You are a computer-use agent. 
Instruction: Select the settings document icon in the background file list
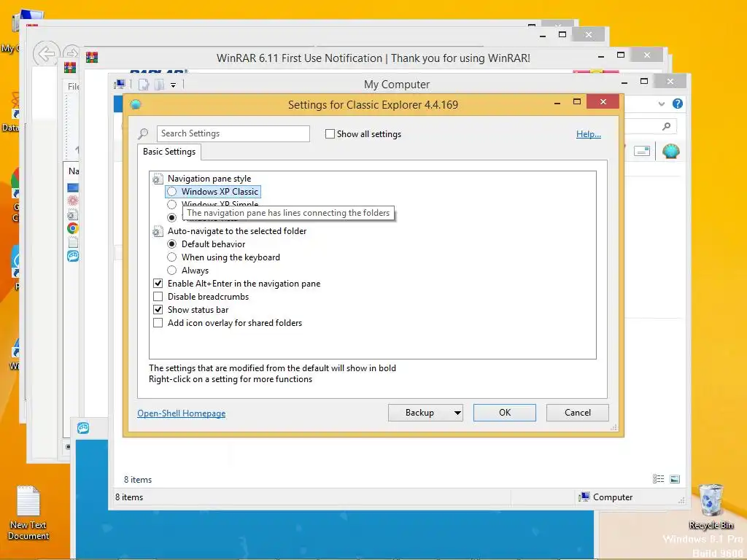coord(73,214)
